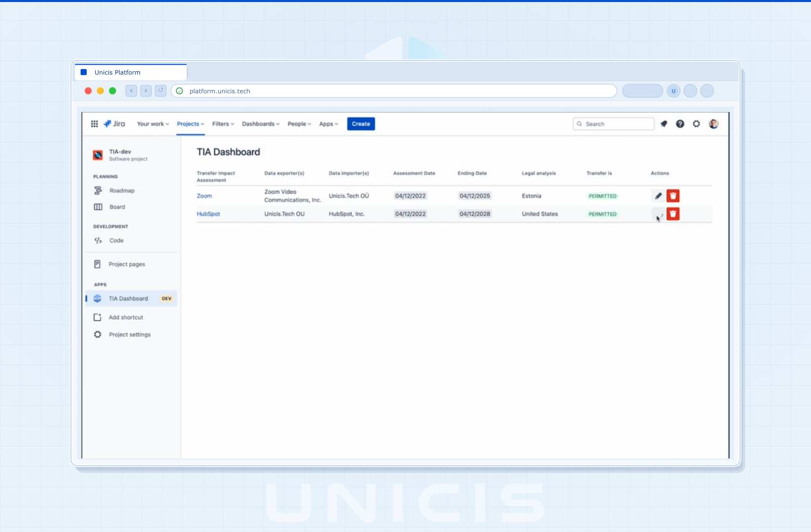The height and width of the screenshot is (532, 811).
Task: Click the Legal analysis column header
Action: tap(539, 173)
